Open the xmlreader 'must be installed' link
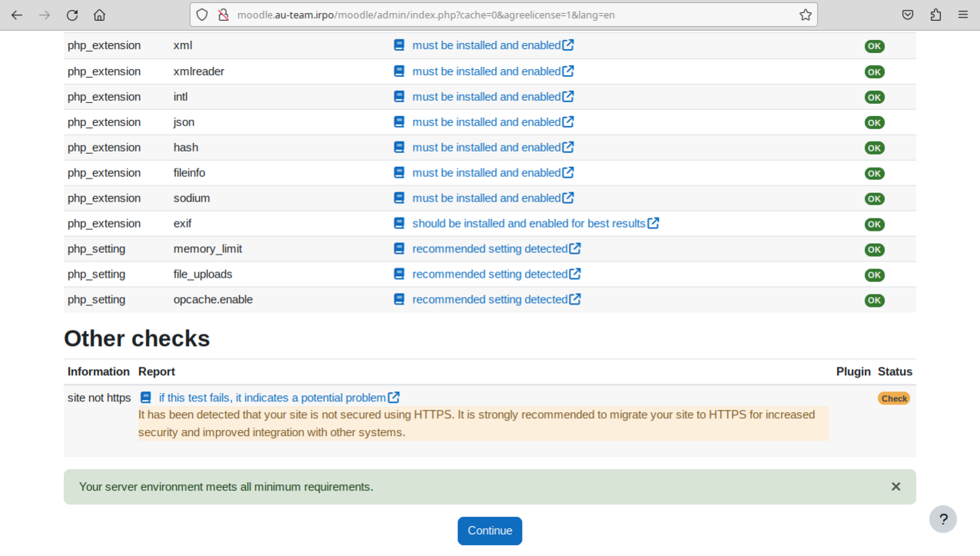Viewport: 980px width, 556px height. click(486, 72)
